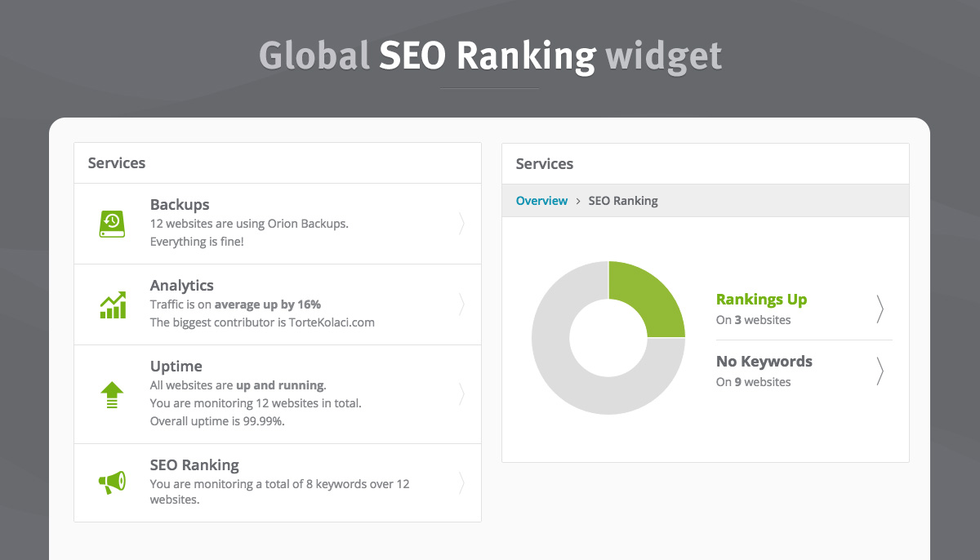Screen dimensions: 980x560
Task: Open the Uptime service title
Action: pyautogui.click(x=176, y=367)
